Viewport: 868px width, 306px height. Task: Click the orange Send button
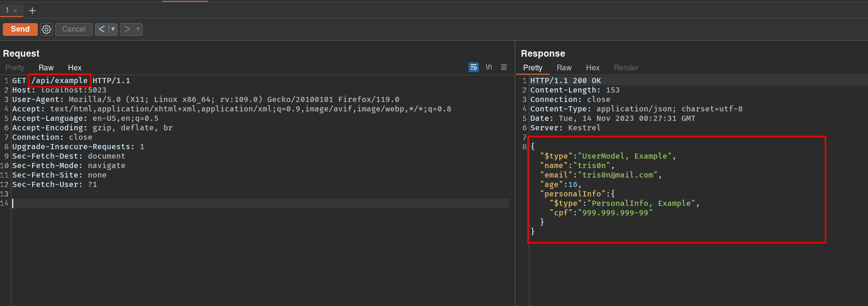pos(20,29)
